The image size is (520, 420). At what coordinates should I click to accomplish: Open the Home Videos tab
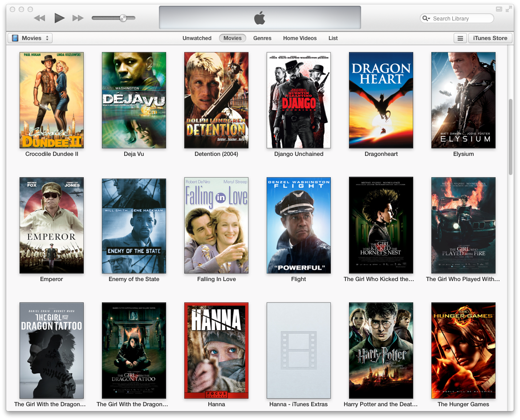click(300, 38)
